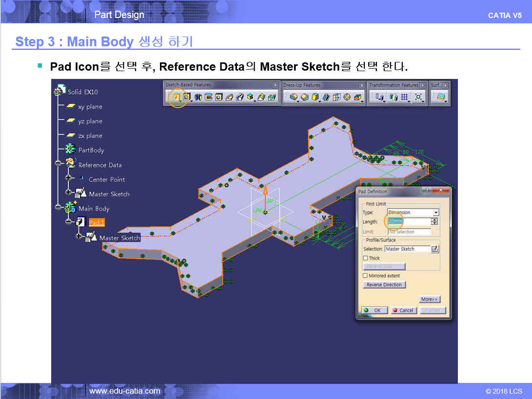Click the Edge Fillet icon

coord(294,97)
